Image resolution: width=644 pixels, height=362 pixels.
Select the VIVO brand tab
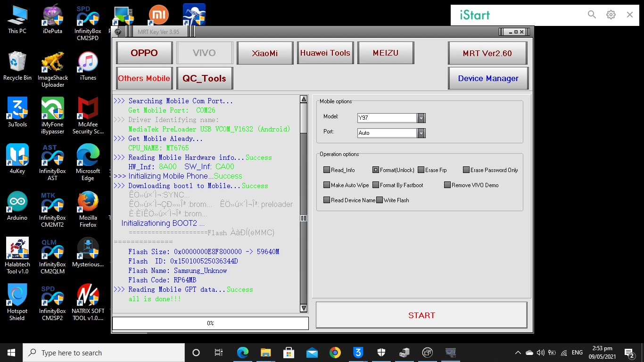click(205, 53)
